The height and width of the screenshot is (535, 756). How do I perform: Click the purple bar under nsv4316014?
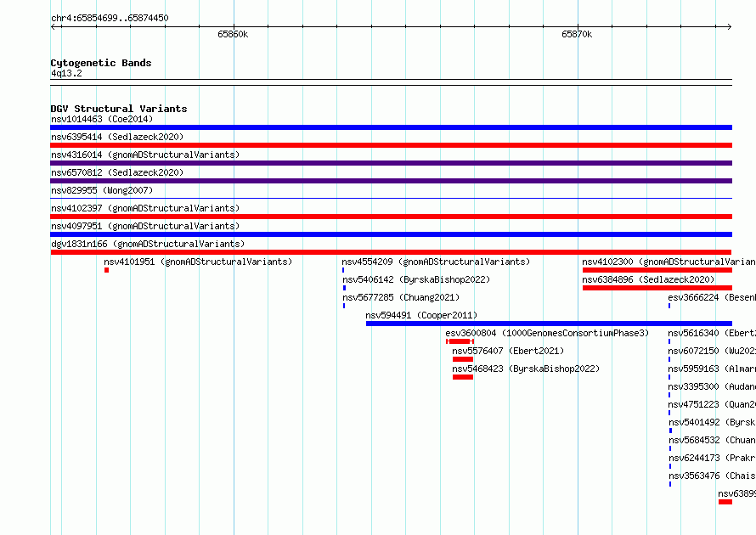click(x=391, y=163)
